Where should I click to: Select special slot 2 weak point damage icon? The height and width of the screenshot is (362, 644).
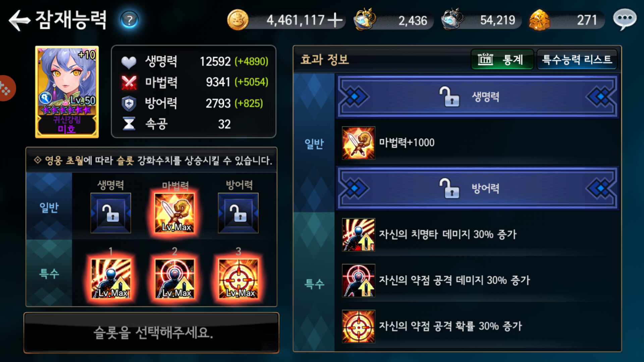(x=174, y=279)
